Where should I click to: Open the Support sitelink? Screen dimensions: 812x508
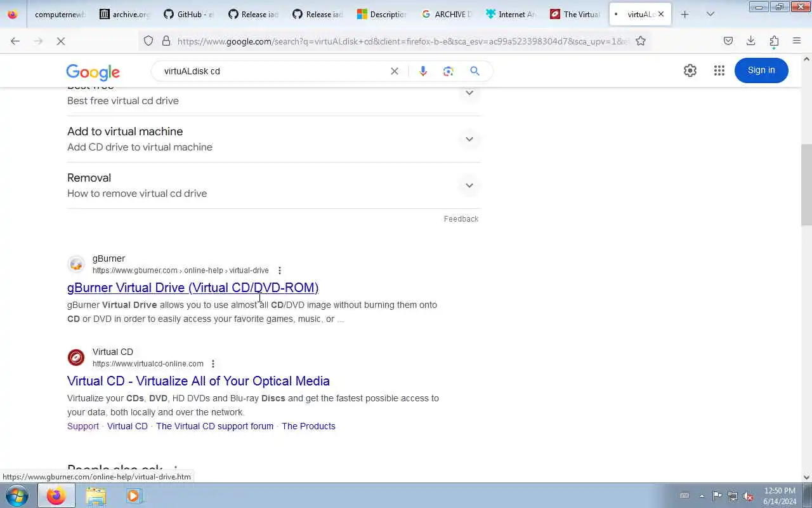pos(83,426)
